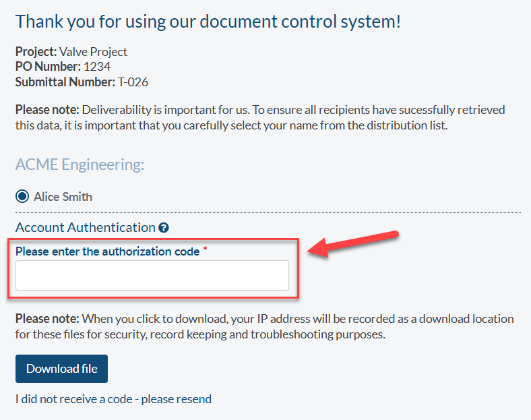531x420 pixels.
Task: Click the ACME Engineering heading
Action: (x=80, y=164)
